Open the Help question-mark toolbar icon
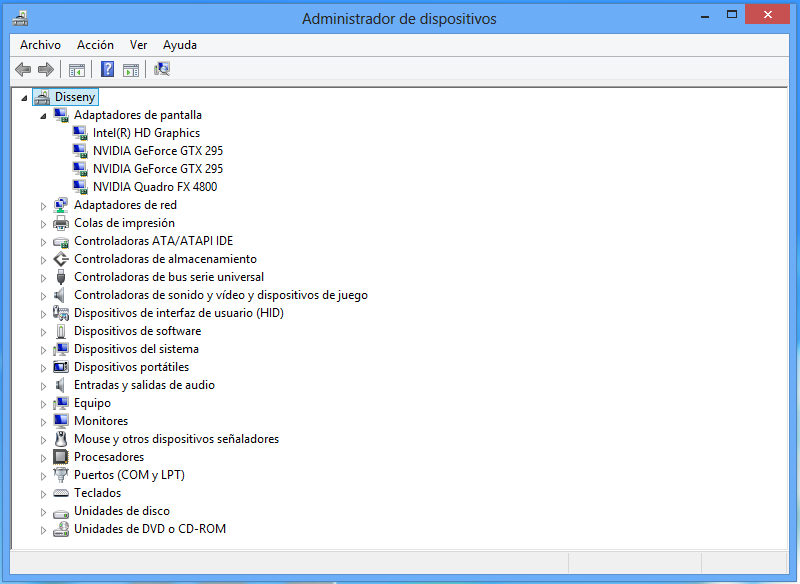This screenshot has height=584, width=800. [x=107, y=69]
